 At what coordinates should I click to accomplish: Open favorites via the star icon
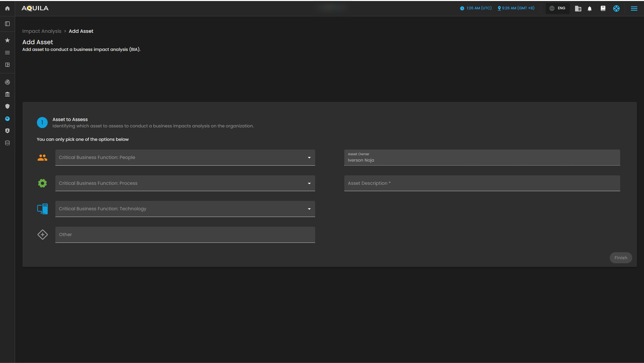click(x=7, y=40)
